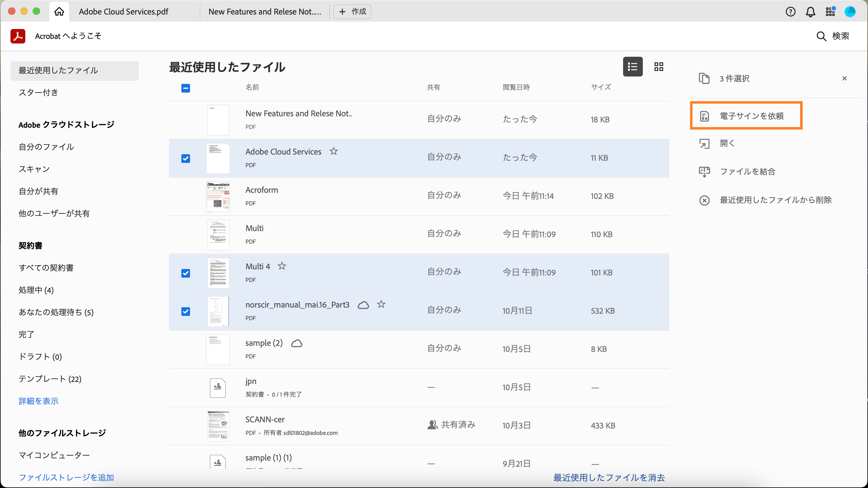The height and width of the screenshot is (488, 868).
Task: Star the Adobe Cloud Services file
Action: tap(333, 151)
